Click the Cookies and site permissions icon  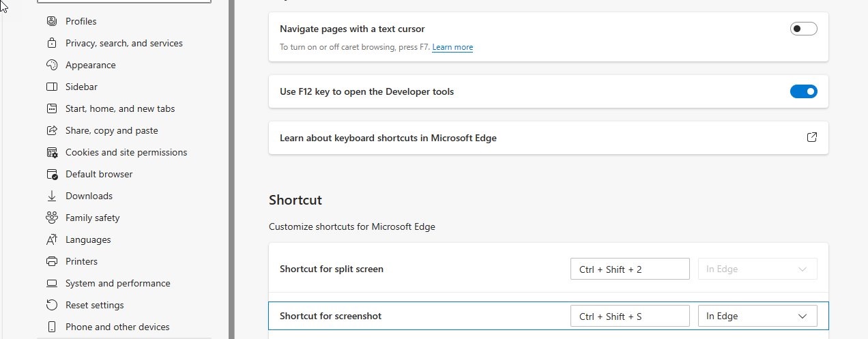tap(51, 152)
